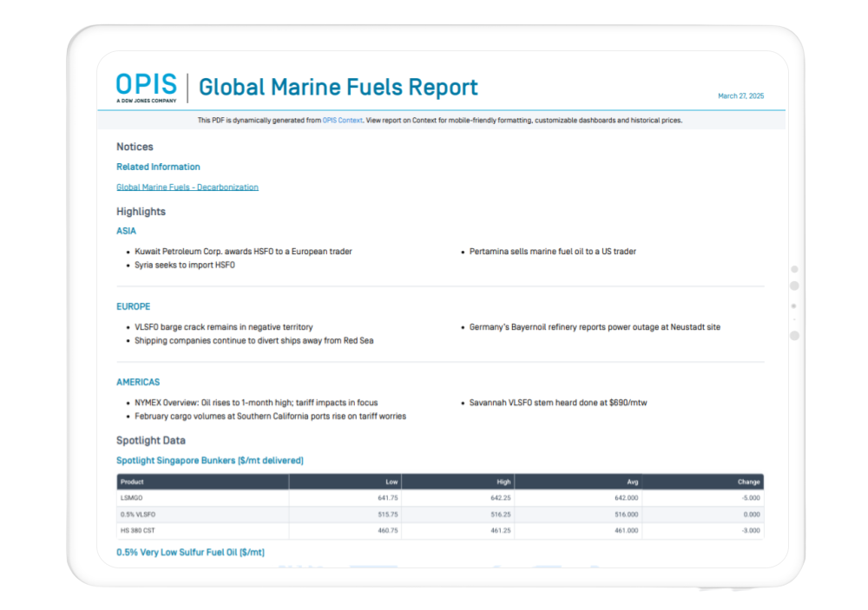Viewport: 868px width, 610px height.
Task: Sort by the High column header
Action: point(503,482)
